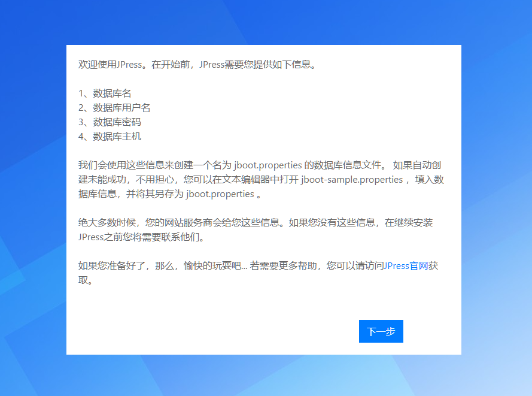Click the text 1、数据库名
532x396 pixels.
click(x=105, y=93)
